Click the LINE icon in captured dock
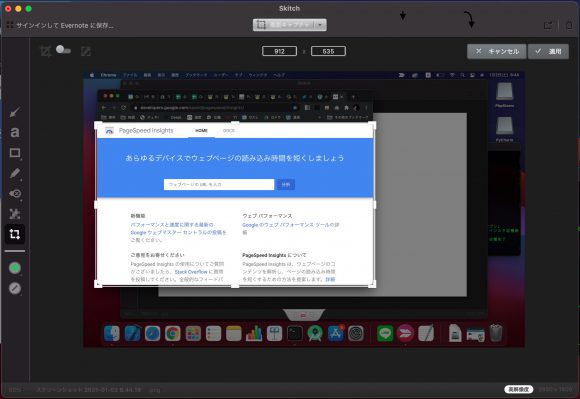 tap(385, 334)
